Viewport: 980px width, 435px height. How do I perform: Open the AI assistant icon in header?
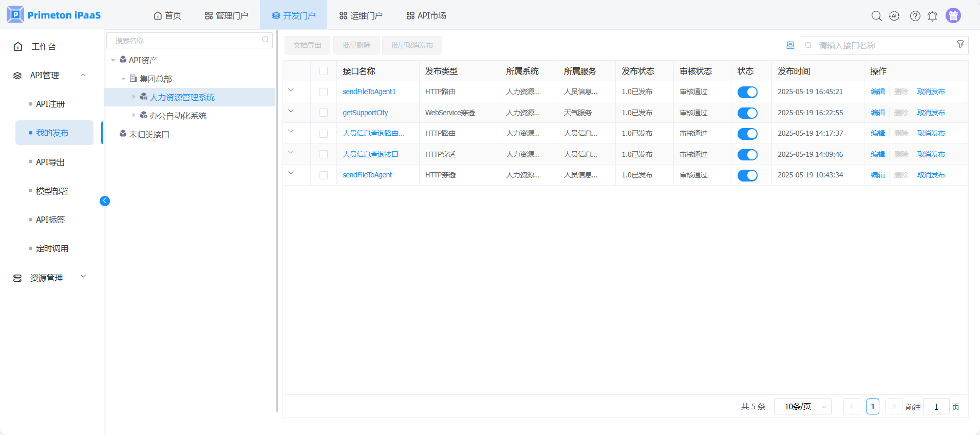pyautogui.click(x=894, y=16)
